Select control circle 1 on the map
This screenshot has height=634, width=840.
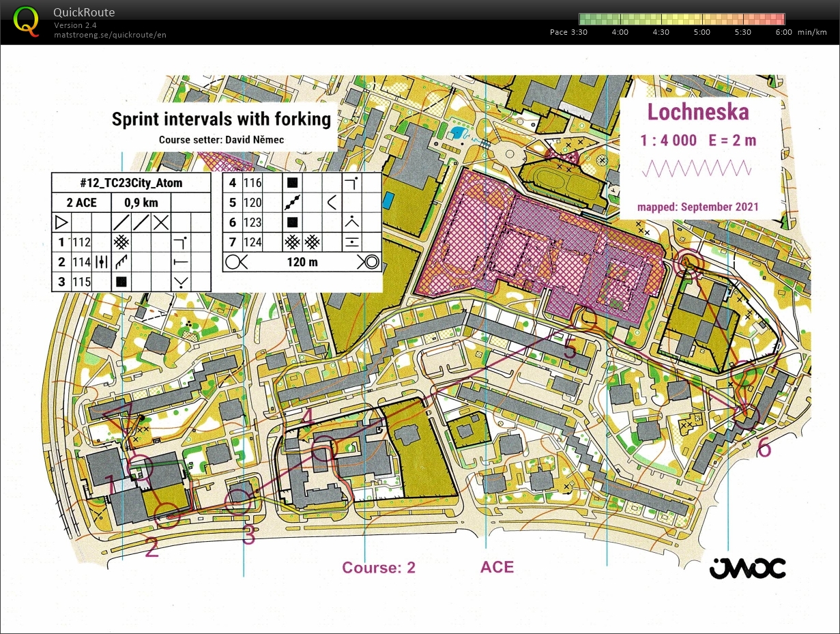(141, 467)
